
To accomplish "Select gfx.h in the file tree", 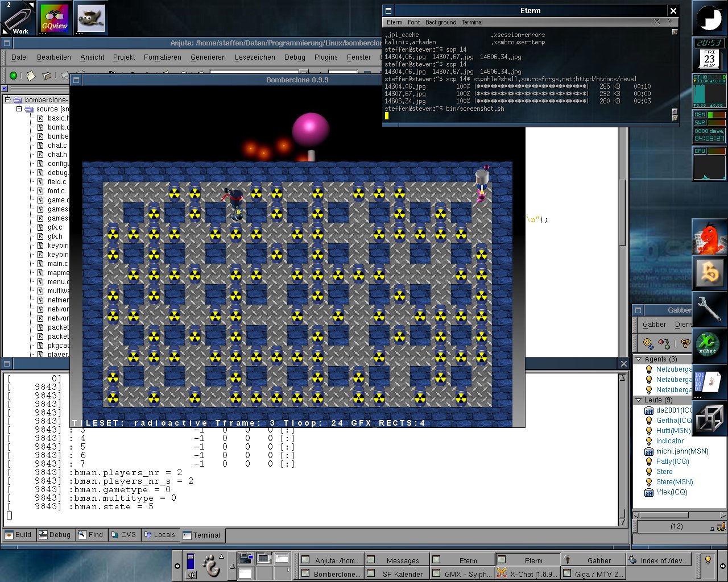I will pyautogui.click(x=55, y=236).
